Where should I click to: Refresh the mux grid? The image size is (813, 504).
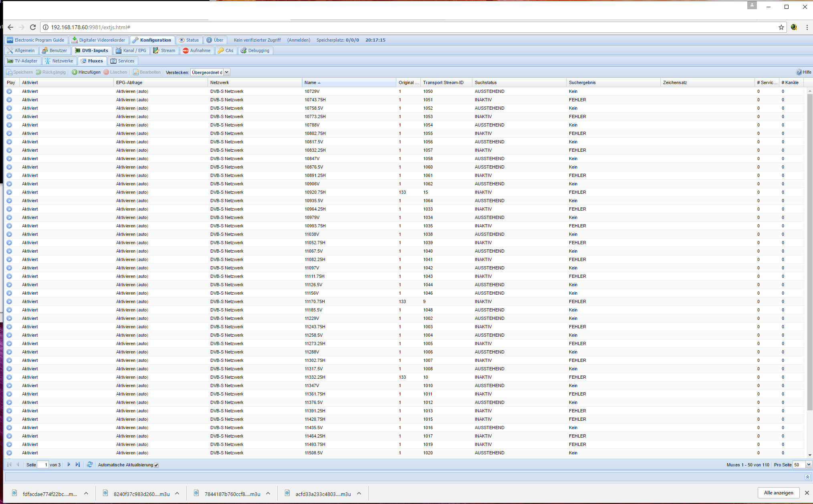90,464
